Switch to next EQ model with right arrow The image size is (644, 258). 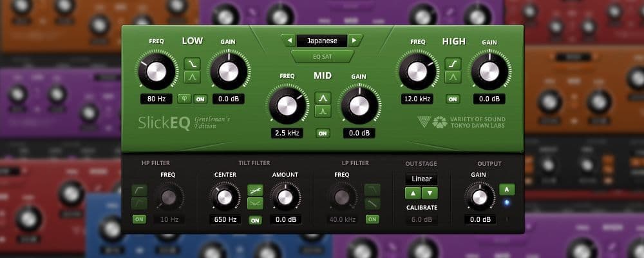pos(355,41)
